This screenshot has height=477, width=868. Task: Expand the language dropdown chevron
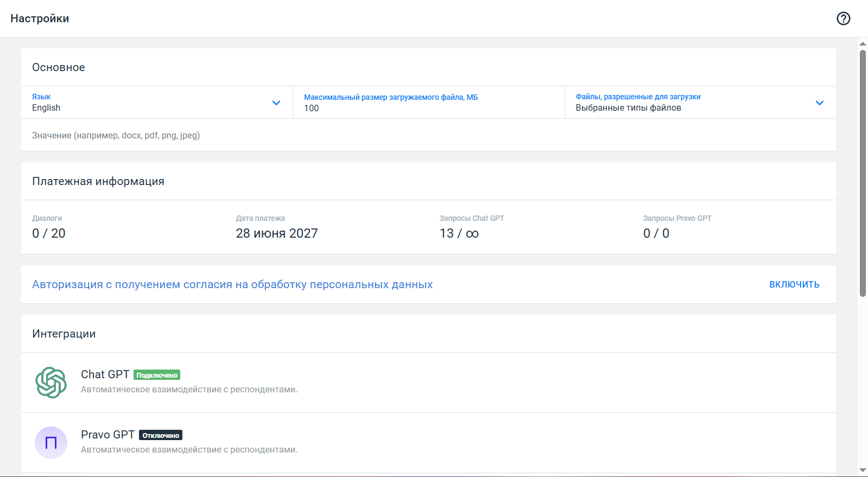pyautogui.click(x=276, y=103)
